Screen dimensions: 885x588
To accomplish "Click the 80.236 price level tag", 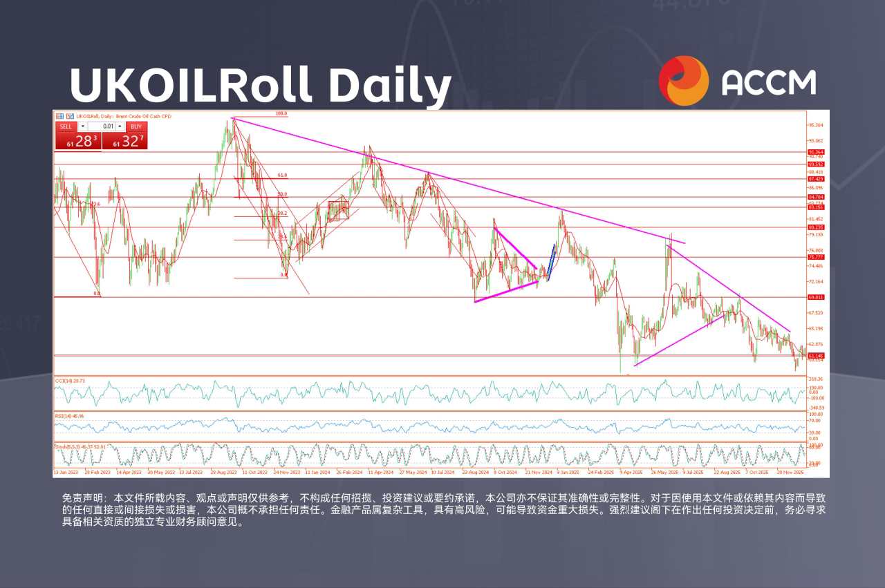I will (816, 227).
